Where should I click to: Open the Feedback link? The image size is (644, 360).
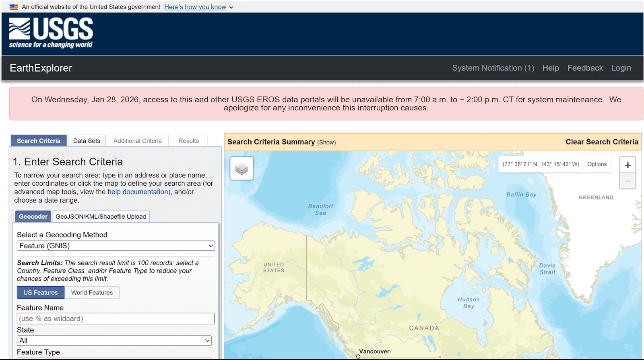click(x=585, y=68)
